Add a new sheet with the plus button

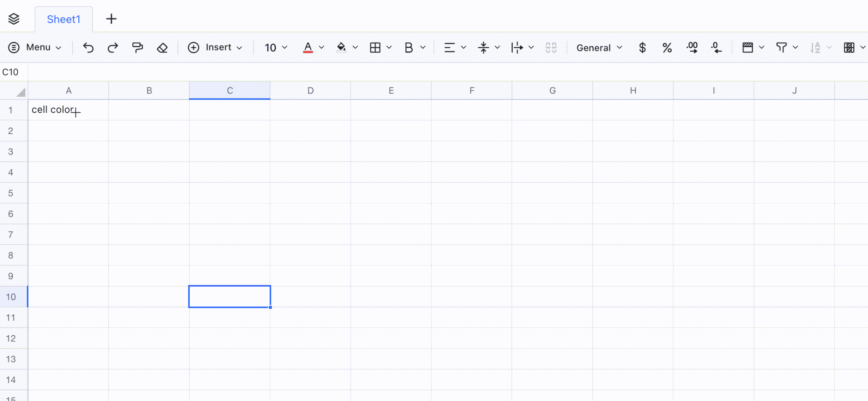pyautogui.click(x=111, y=19)
